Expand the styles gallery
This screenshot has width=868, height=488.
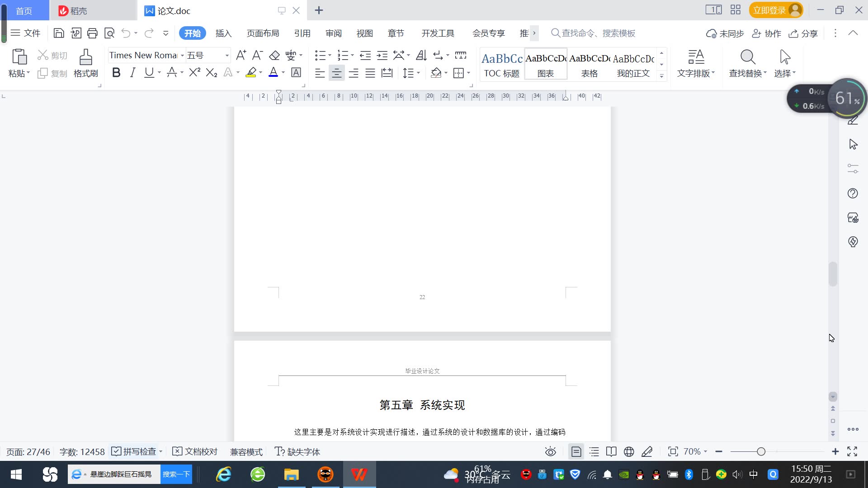point(661,75)
